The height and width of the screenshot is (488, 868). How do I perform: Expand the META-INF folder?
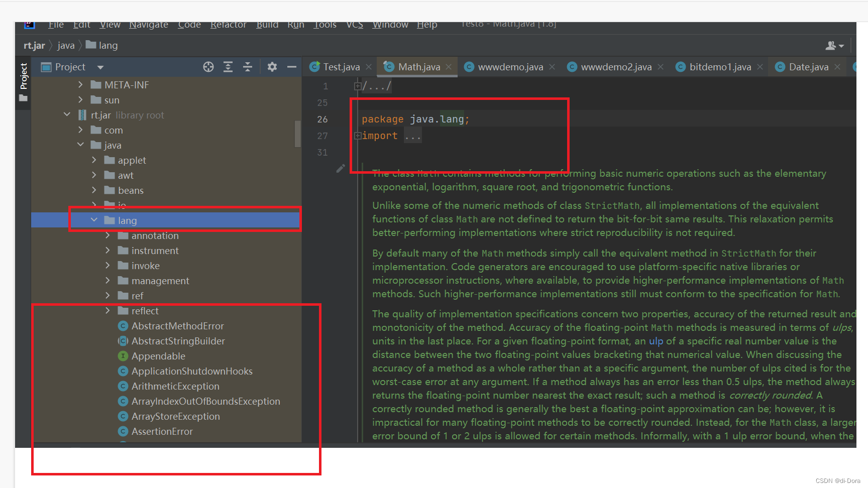tap(80, 85)
